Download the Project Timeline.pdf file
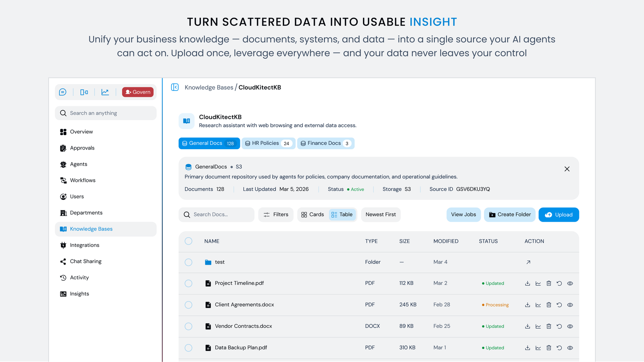 pos(527,284)
